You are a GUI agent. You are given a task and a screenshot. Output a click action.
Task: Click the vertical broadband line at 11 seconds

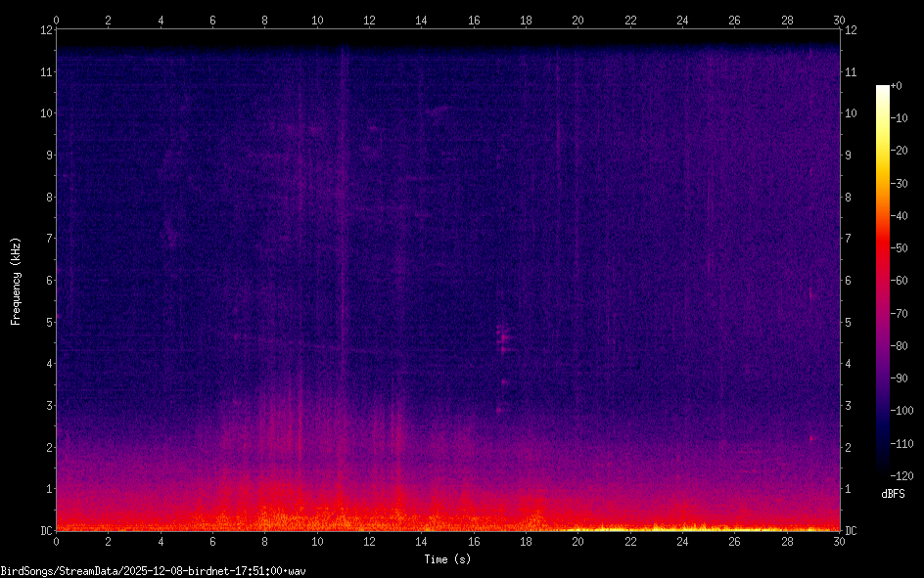coord(344,245)
